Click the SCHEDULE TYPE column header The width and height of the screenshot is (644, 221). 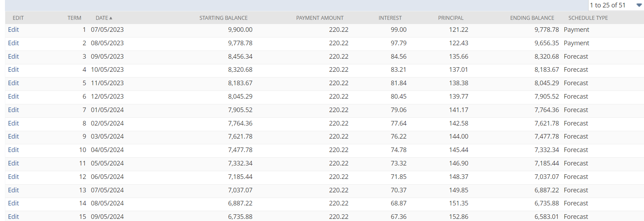tap(588, 18)
